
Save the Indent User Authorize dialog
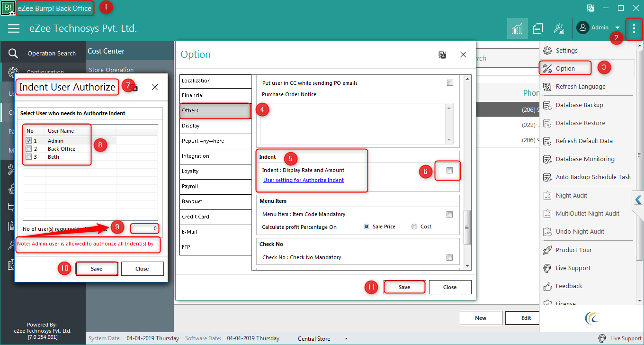pyautogui.click(x=97, y=269)
